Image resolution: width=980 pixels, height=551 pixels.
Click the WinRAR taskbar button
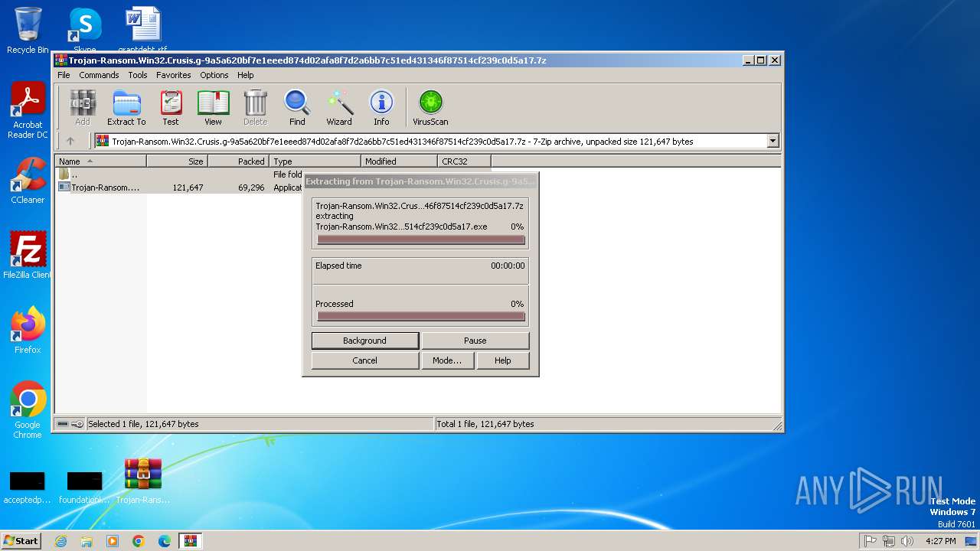[190, 541]
